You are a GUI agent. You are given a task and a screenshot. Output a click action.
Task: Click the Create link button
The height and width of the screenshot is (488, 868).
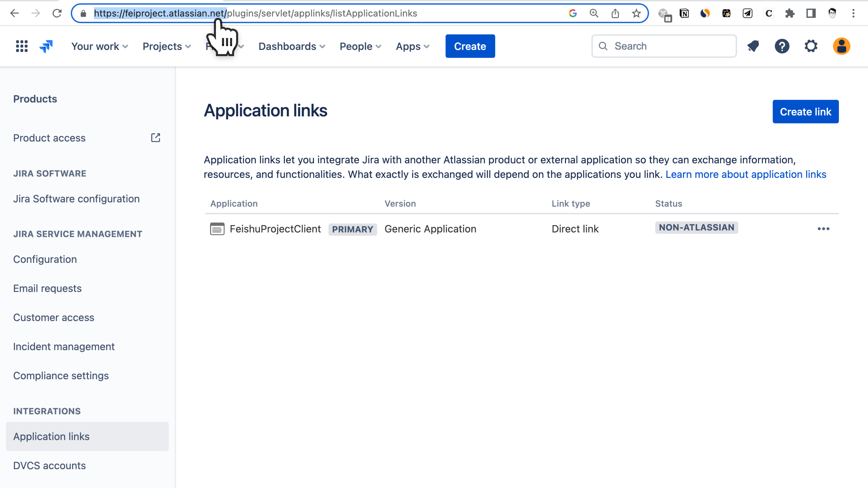coord(806,111)
